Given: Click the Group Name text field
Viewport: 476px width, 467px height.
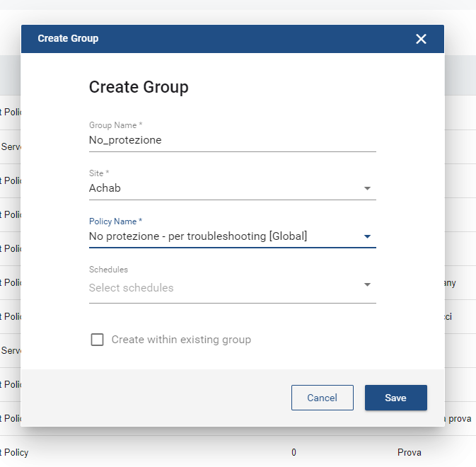Looking at the screenshot, I should (x=232, y=140).
